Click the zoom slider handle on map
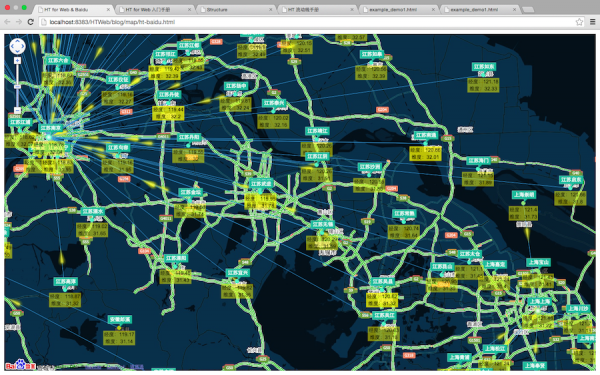600x375 pixels. [x=17, y=87]
